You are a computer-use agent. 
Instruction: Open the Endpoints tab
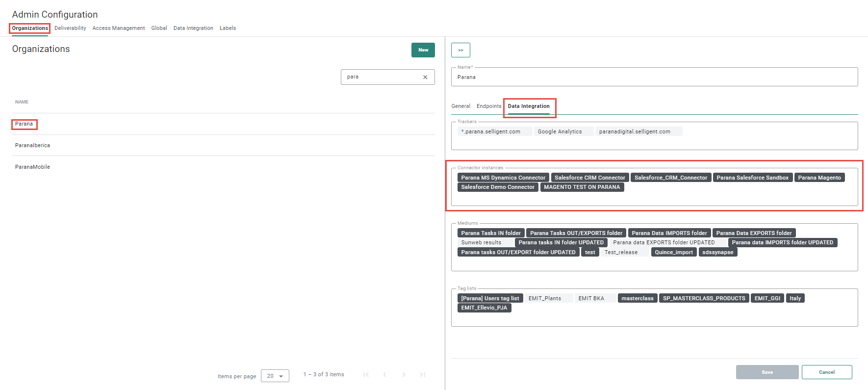click(x=489, y=106)
